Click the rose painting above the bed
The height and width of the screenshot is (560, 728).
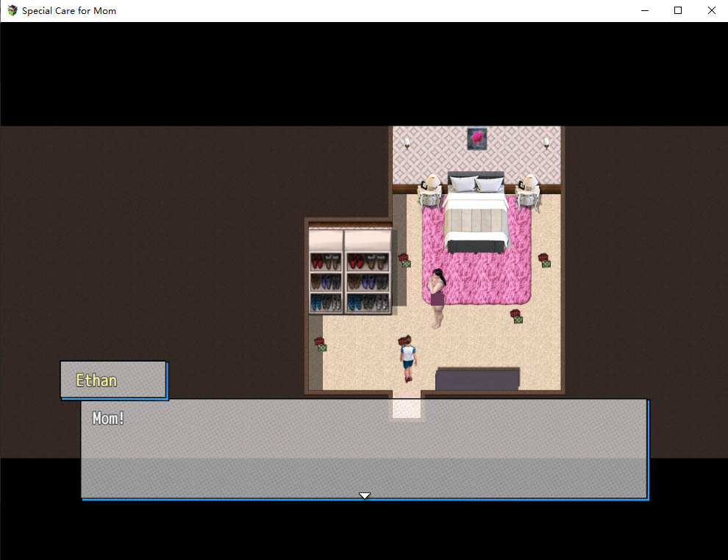(477, 138)
